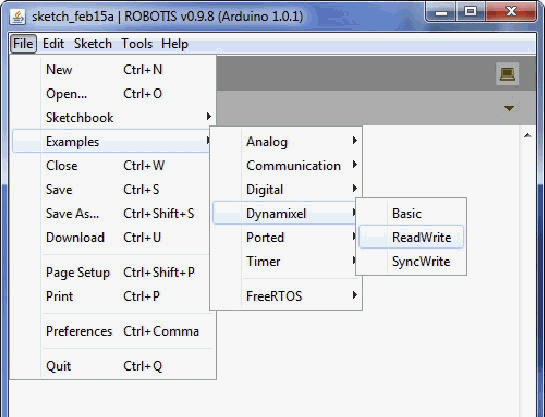
Task: Open the Timer examples submenu
Action: pyautogui.click(x=287, y=261)
